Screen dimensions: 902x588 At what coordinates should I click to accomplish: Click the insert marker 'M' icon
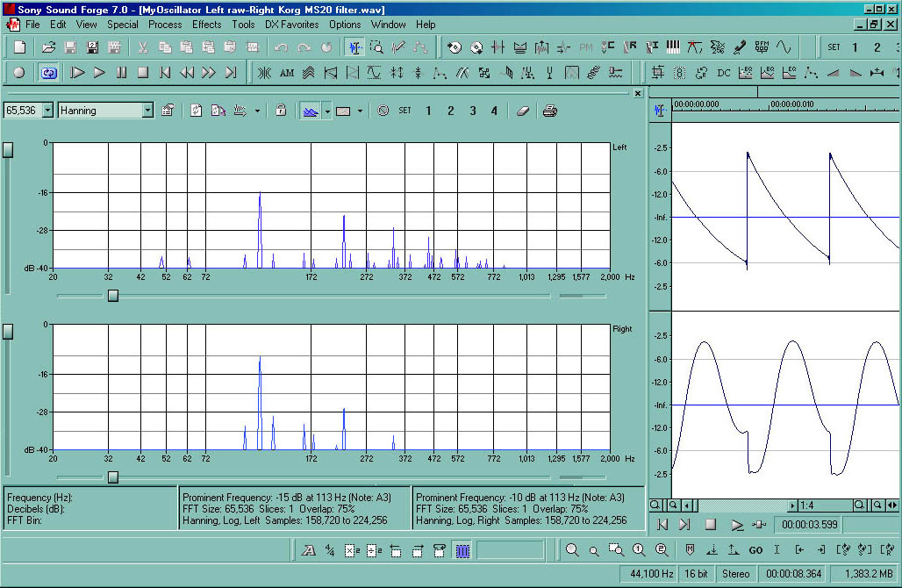pyautogui.click(x=690, y=550)
